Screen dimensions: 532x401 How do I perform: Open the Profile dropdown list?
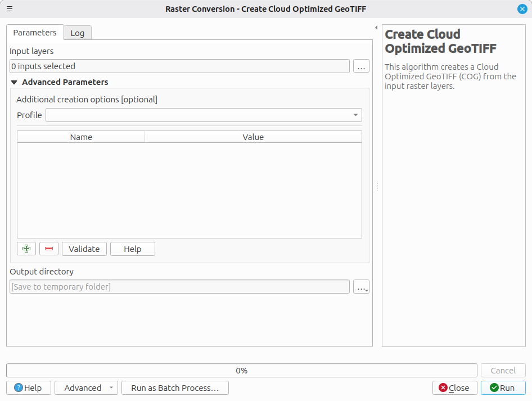pyautogui.click(x=204, y=115)
